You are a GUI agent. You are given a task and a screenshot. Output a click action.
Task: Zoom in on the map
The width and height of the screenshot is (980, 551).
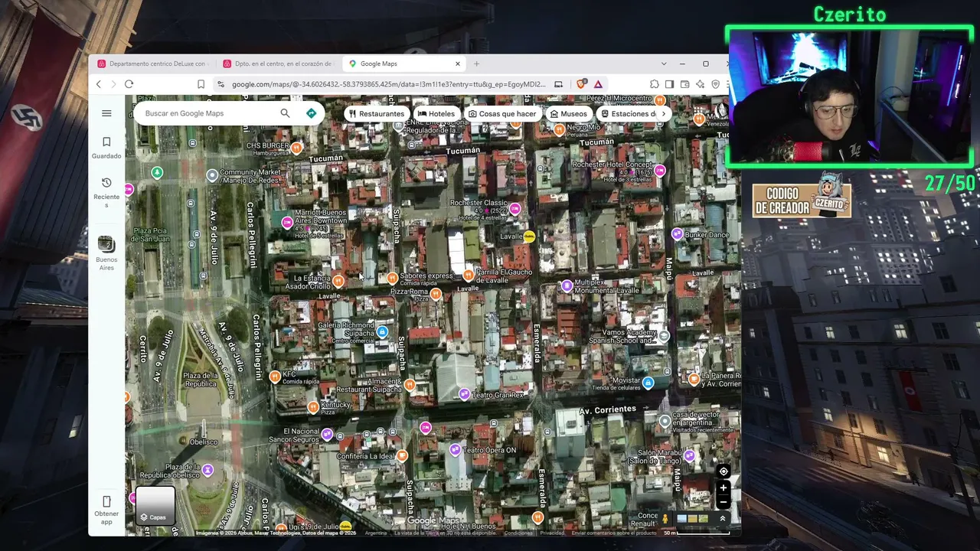click(x=724, y=487)
